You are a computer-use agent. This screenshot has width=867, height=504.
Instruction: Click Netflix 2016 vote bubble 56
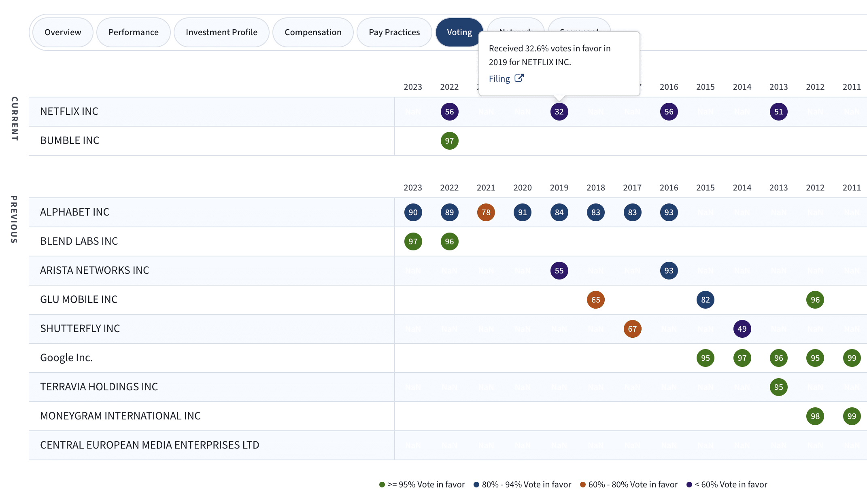[x=669, y=112]
